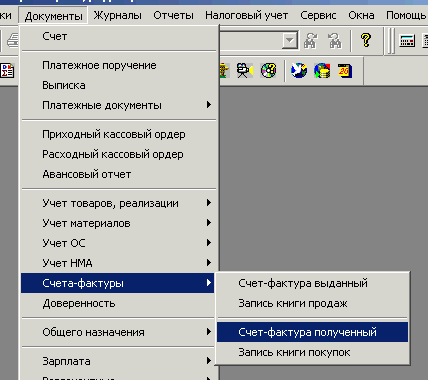Expand Учет НМА submenu

(118, 263)
